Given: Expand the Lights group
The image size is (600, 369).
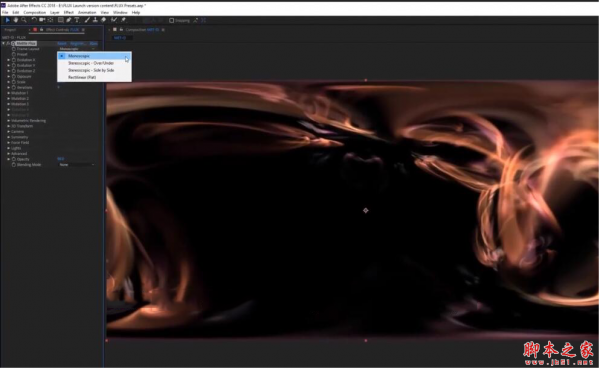Looking at the screenshot, I should coord(9,148).
